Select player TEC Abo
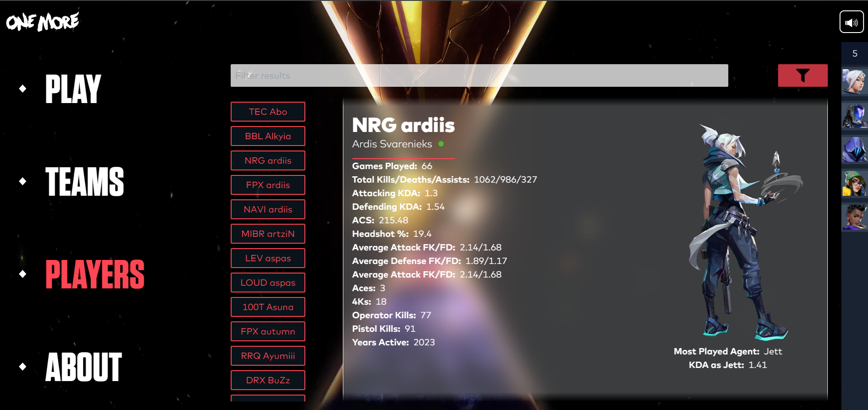868x410 pixels. tap(268, 112)
